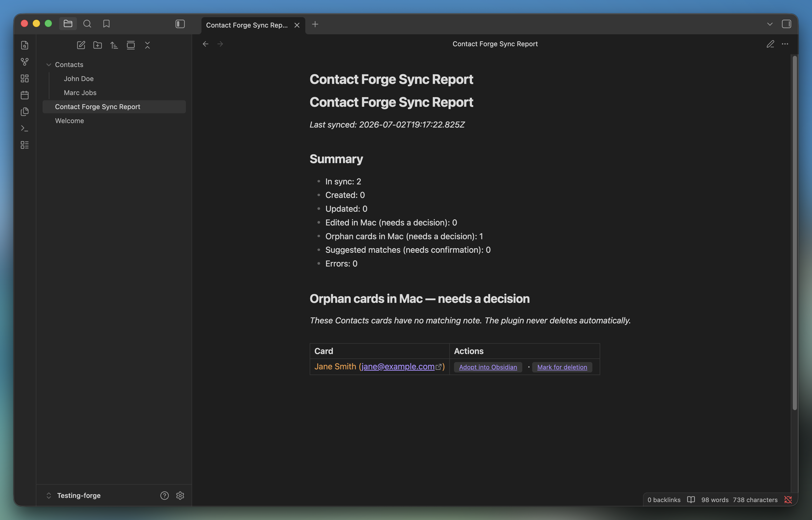Open the help icon
The image size is (812, 520).
coord(164,495)
